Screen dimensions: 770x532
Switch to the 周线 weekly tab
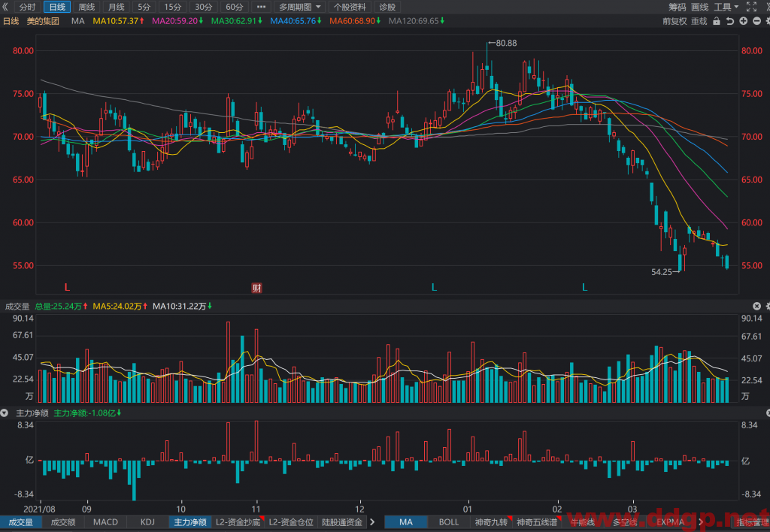(87, 7)
